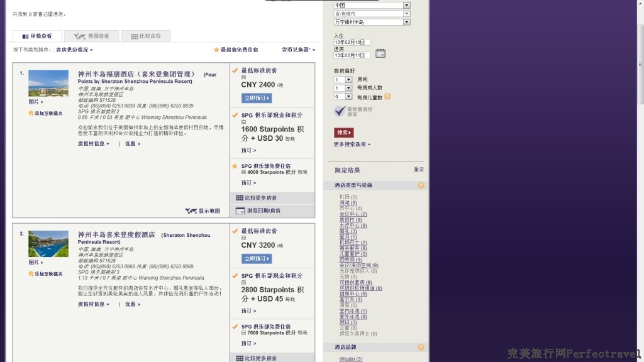Open the 万宁神州半岛 city dropdown
This screenshot has width=644, height=362.
pos(372,22)
